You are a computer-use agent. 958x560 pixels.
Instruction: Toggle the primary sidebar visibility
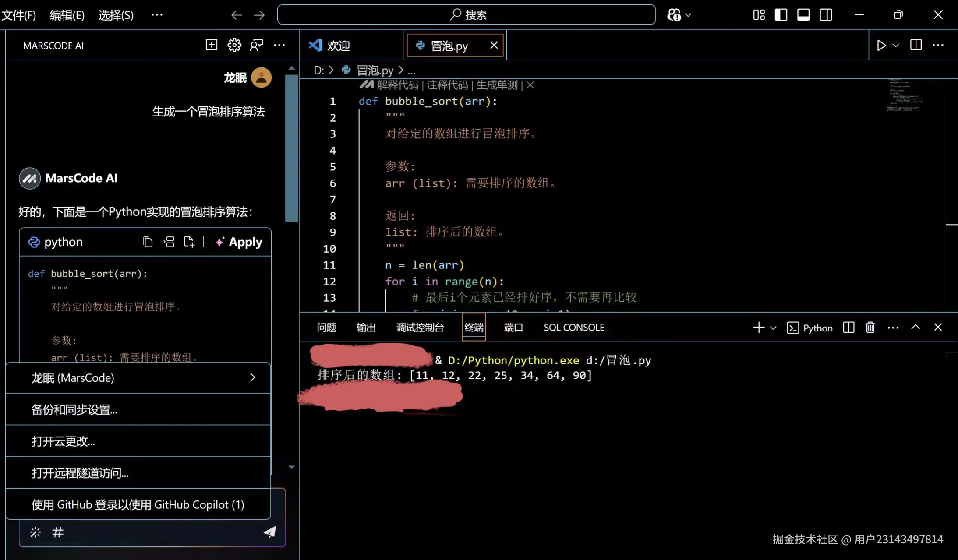(781, 14)
